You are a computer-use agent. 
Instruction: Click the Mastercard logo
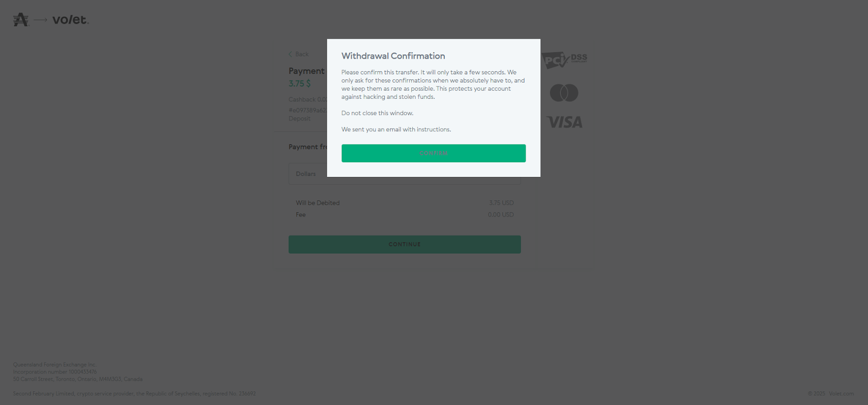click(564, 93)
